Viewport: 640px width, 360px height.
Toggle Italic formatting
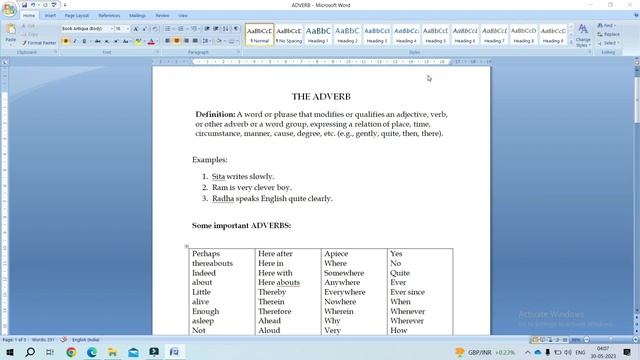[x=75, y=41]
